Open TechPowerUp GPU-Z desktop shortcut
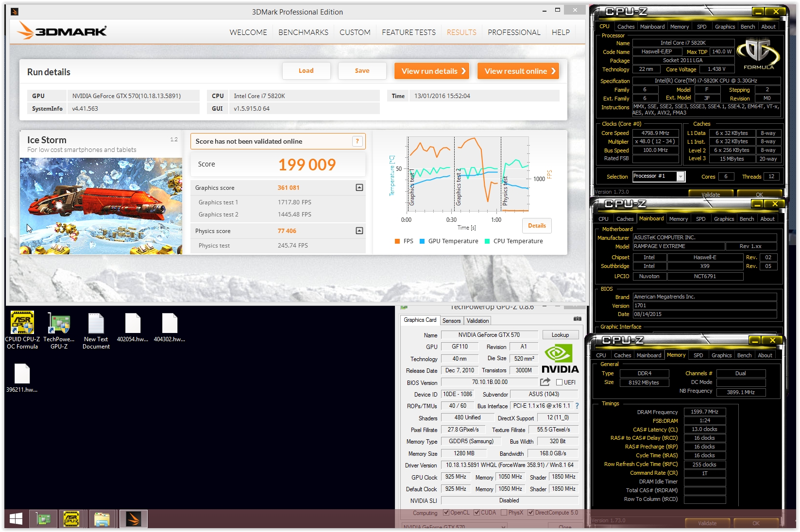This screenshot has width=800, height=532. 59,330
